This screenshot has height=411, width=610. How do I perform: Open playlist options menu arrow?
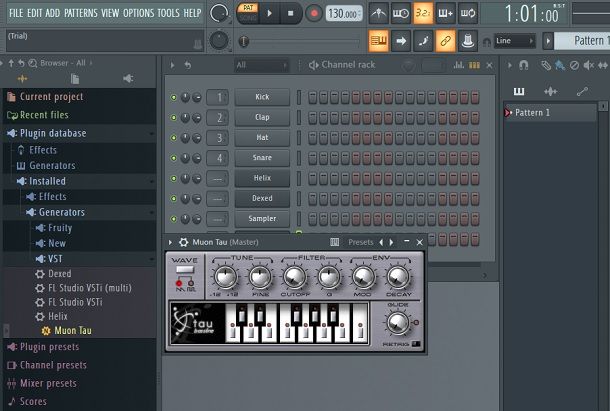pyautogui.click(x=509, y=65)
